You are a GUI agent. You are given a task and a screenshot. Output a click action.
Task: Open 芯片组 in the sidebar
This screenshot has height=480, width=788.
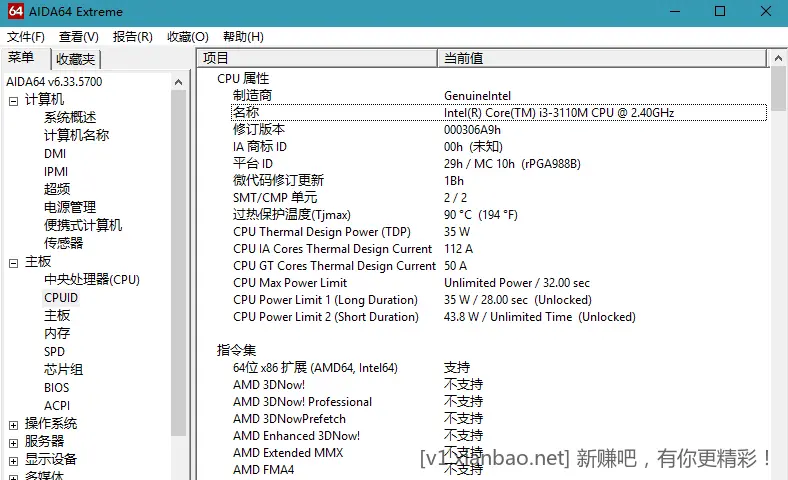(x=63, y=369)
